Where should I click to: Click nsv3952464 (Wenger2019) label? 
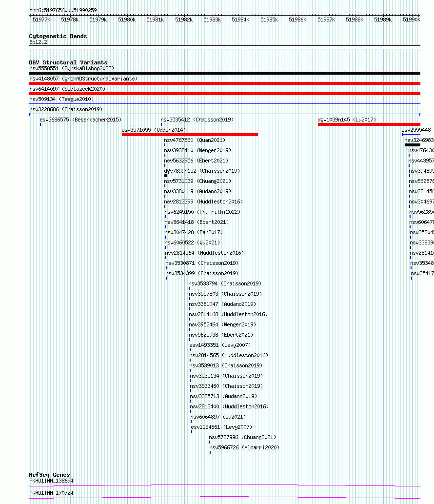223,325
